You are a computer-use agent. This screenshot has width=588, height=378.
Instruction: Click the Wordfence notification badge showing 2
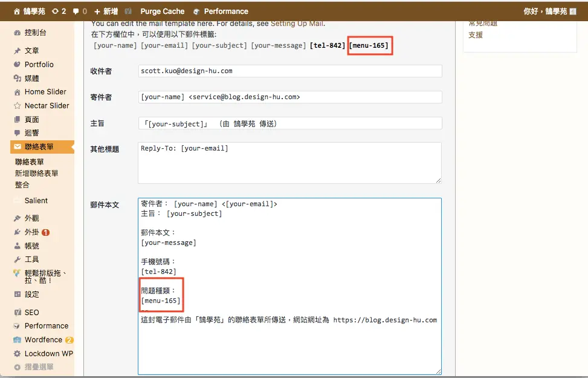click(x=69, y=340)
